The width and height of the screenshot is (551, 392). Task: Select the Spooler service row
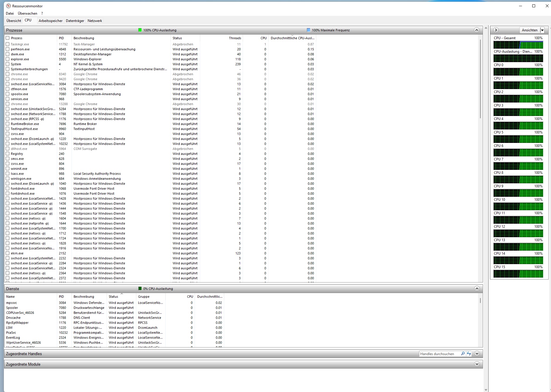click(x=114, y=308)
